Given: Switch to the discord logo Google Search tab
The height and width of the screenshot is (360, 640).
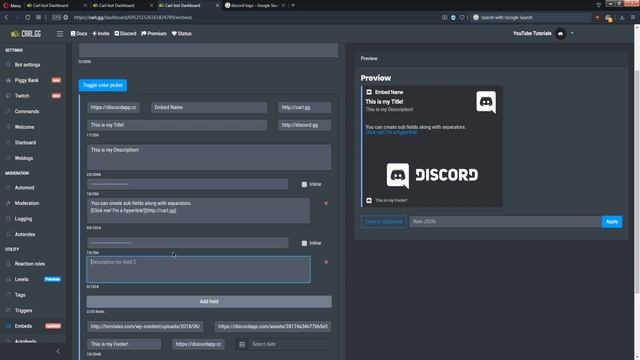Looking at the screenshot, I should 255,5.
